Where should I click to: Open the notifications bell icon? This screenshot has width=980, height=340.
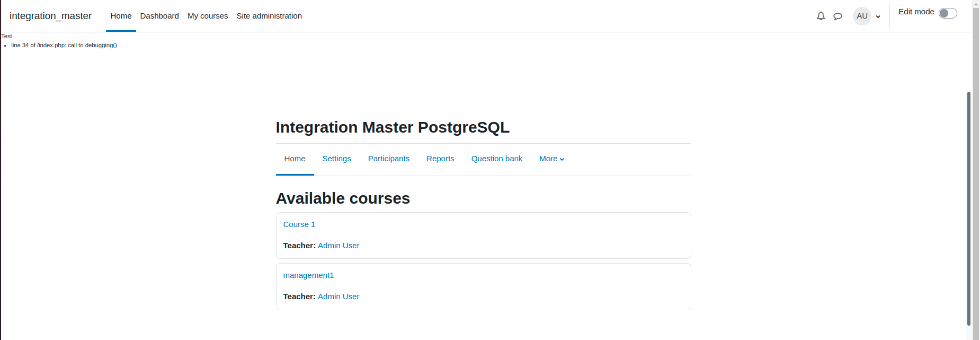(821, 16)
